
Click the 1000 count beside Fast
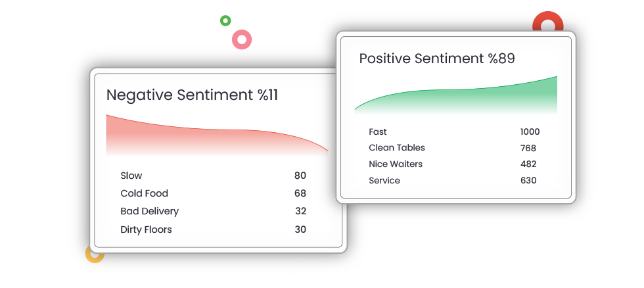tap(530, 132)
